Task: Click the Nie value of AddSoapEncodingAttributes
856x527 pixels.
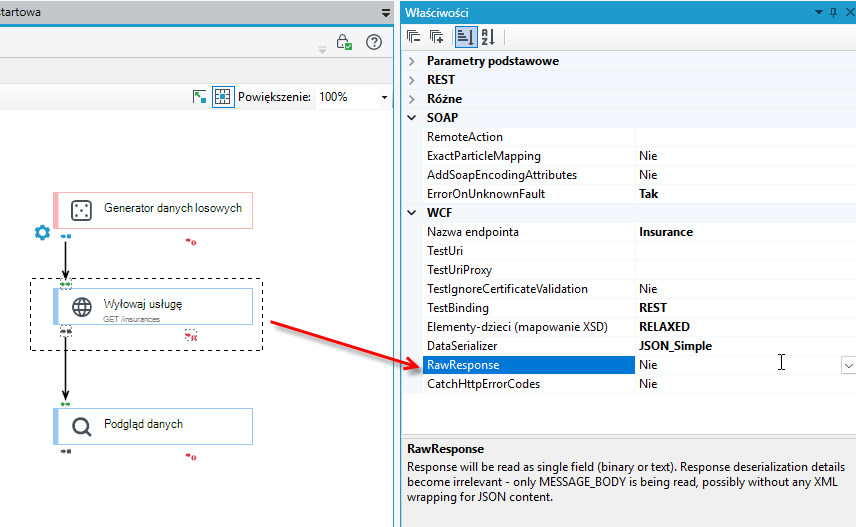Action: pyautogui.click(x=648, y=175)
